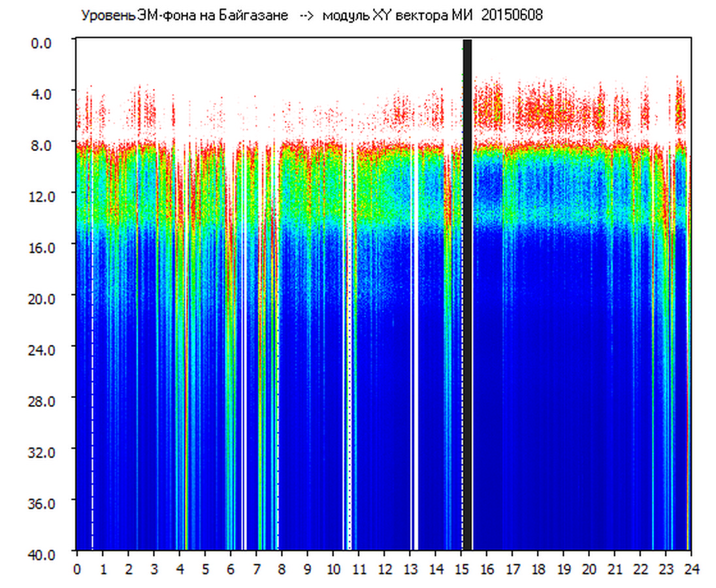The height and width of the screenshot is (588, 716).
Task: Click the x-axis hour label "21"
Action: click(x=615, y=569)
